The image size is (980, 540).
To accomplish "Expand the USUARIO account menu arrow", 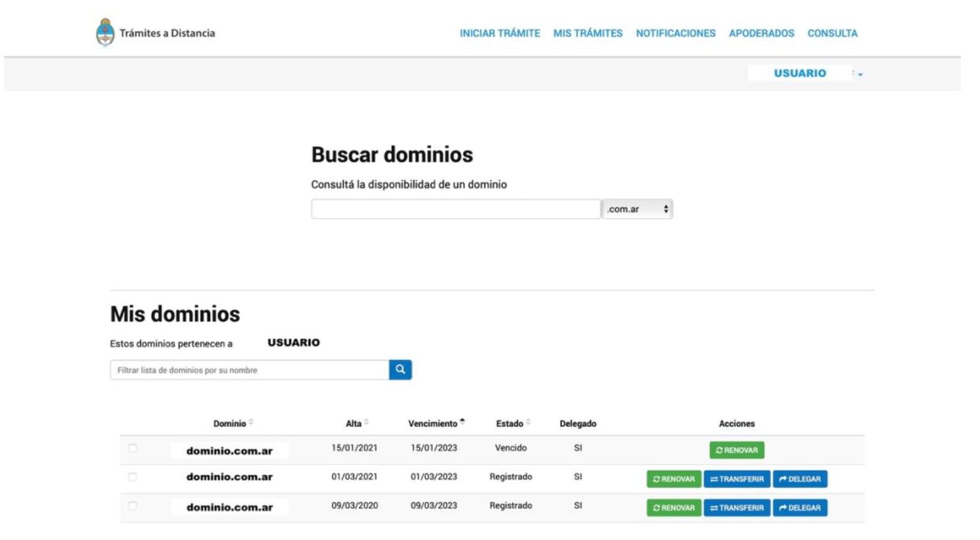I will 860,74.
